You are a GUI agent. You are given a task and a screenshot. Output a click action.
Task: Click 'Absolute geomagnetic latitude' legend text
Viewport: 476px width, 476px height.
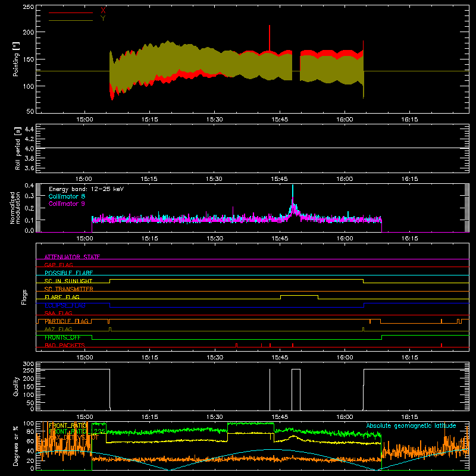click(x=411, y=425)
